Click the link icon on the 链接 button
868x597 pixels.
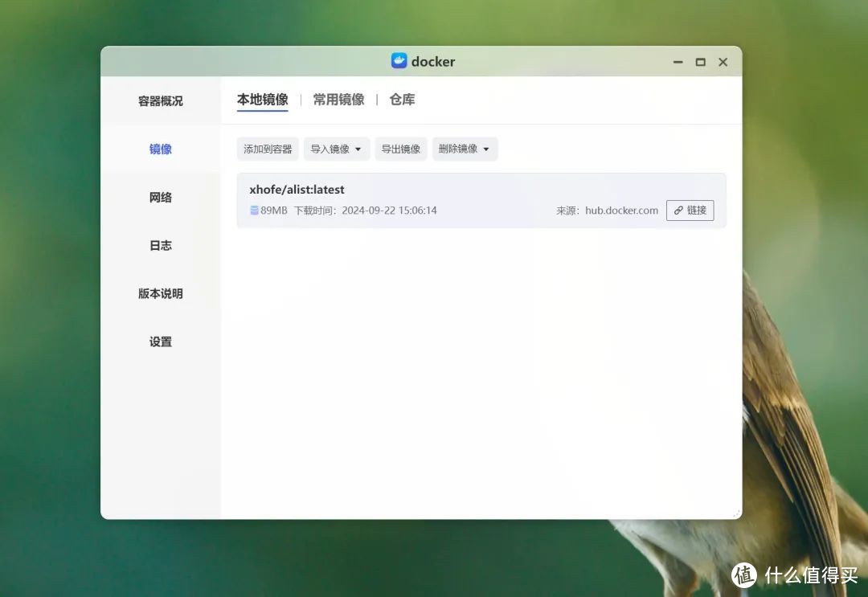[x=680, y=210]
